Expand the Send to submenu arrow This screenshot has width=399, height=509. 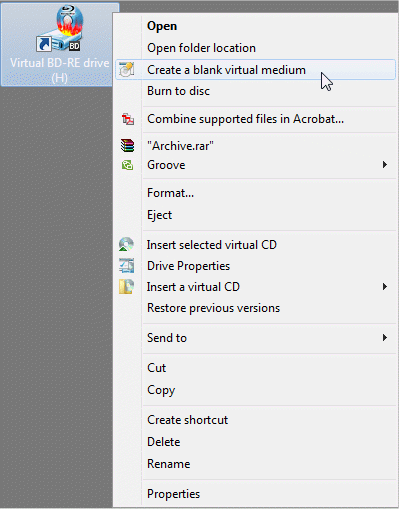(x=385, y=338)
